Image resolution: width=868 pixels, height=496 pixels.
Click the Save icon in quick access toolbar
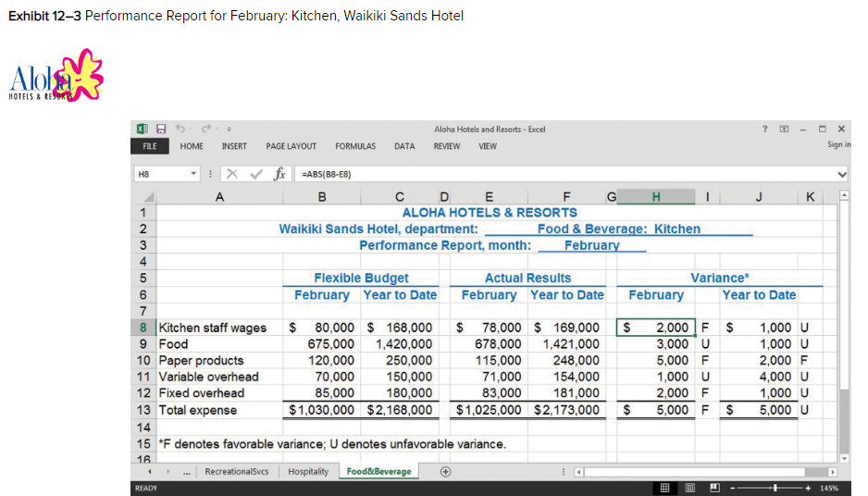pos(161,129)
